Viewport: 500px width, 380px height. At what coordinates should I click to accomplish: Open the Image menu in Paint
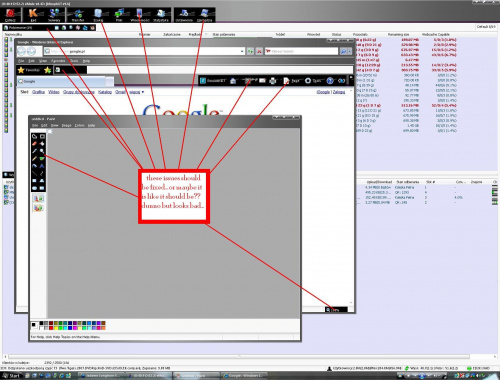point(66,125)
